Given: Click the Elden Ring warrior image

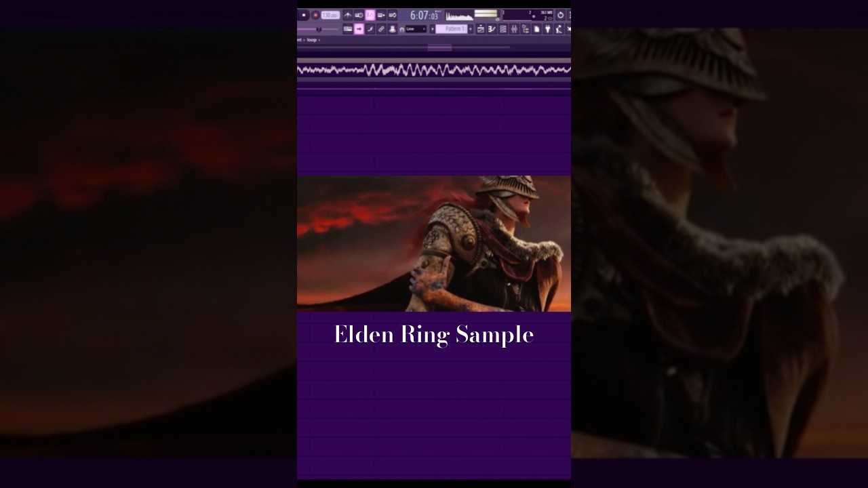Looking at the screenshot, I should coord(434,244).
